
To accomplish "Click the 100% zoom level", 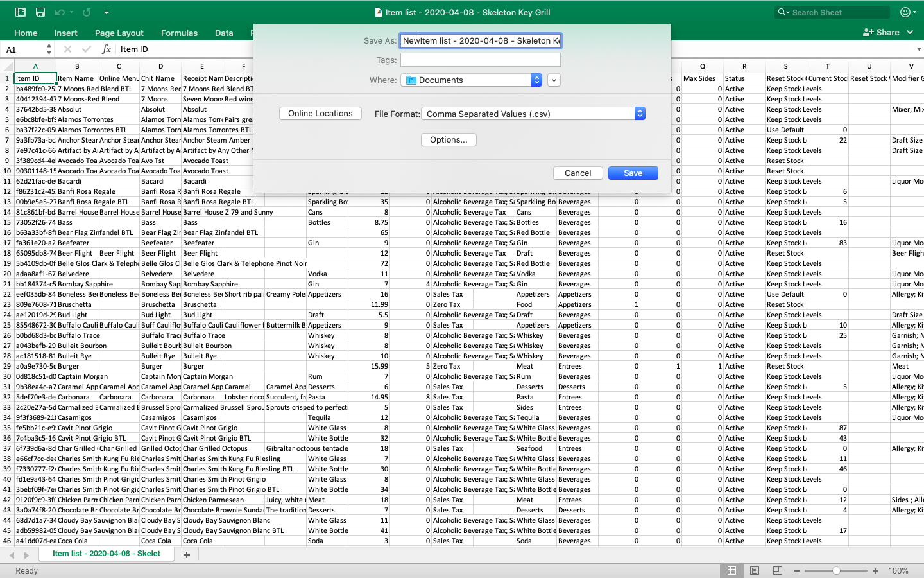I will 898,571.
